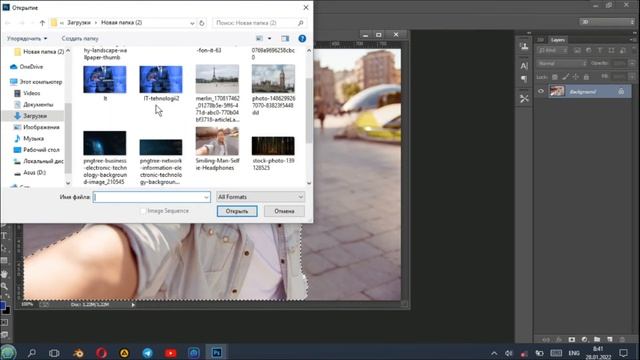The height and width of the screenshot is (360, 640).
Task: Click the foreground color swatch
Action: coord(2,306)
